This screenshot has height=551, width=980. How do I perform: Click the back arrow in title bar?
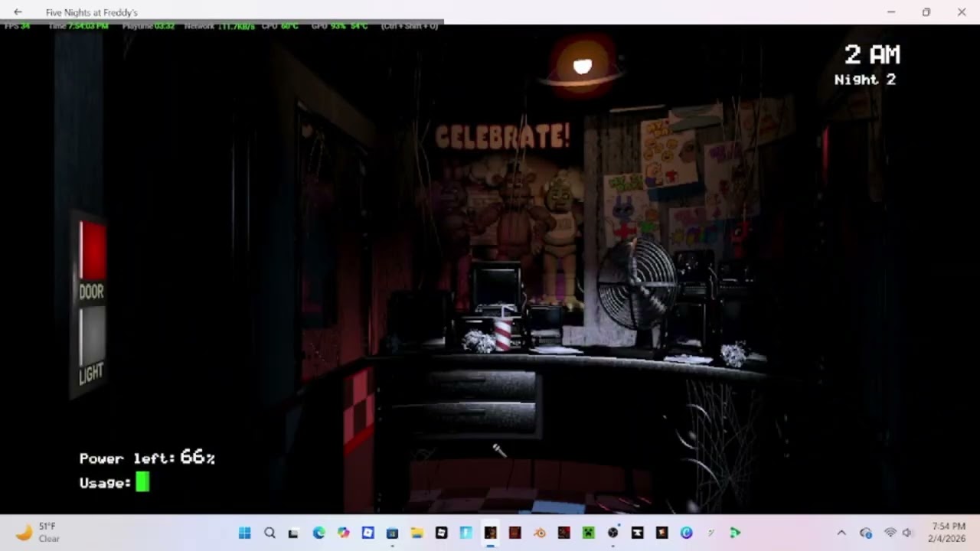click(x=18, y=12)
